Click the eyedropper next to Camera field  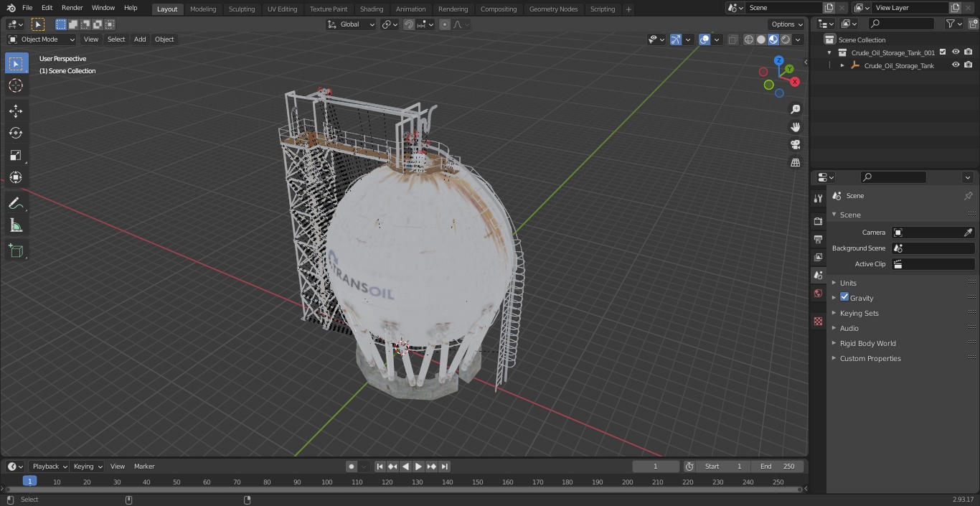pos(968,233)
